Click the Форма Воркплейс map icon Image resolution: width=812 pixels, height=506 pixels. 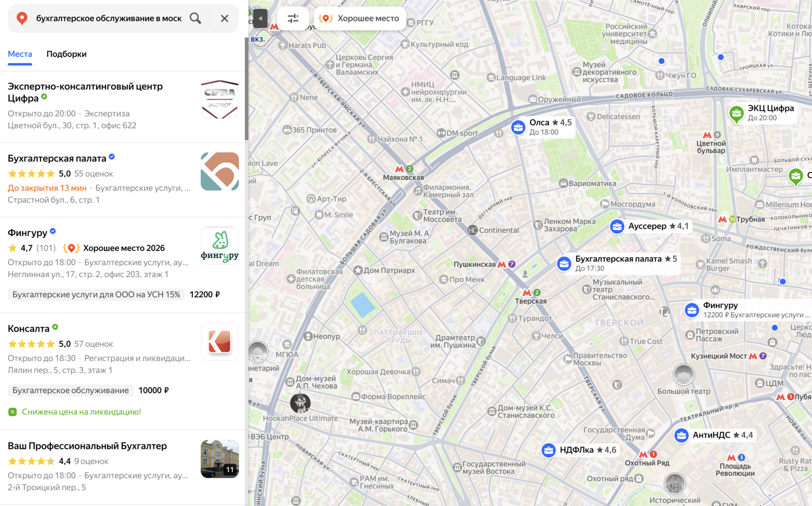(x=356, y=397)
